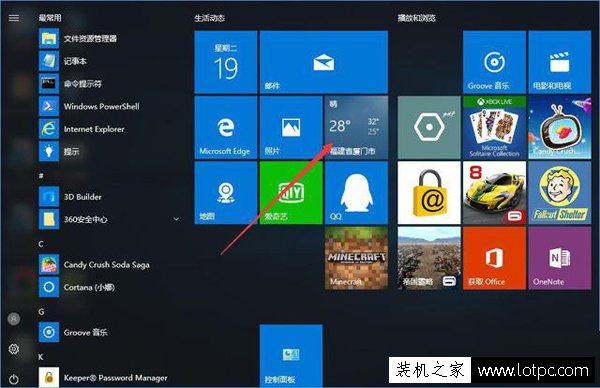This screenshot has height=388, width=600.
Task: Open the hamburger menu at top left
Action: pos(14,18)
